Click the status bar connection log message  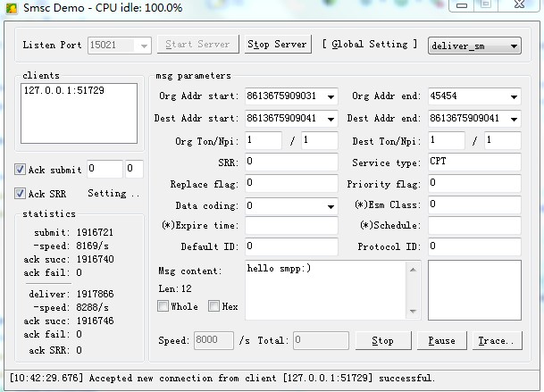(222, 378)
